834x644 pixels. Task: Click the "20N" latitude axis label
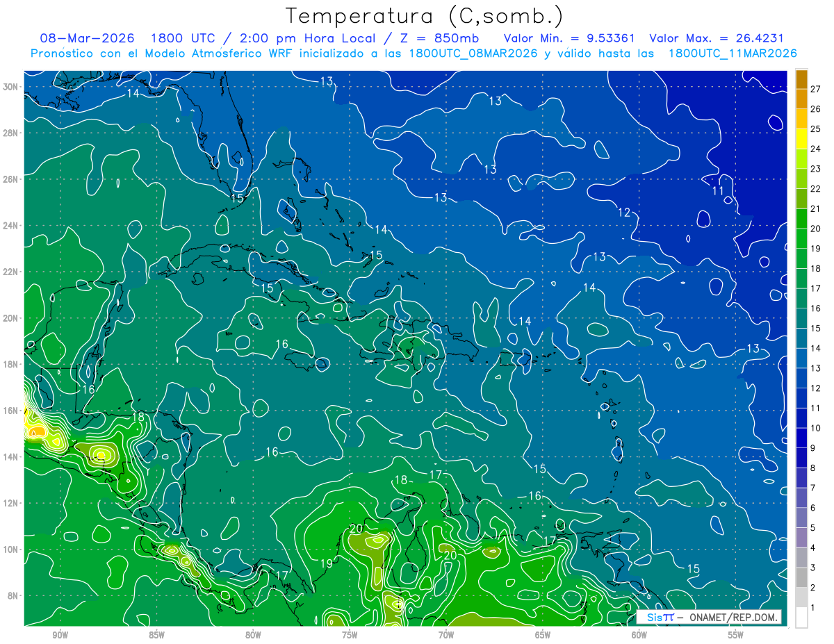point(12,318)
